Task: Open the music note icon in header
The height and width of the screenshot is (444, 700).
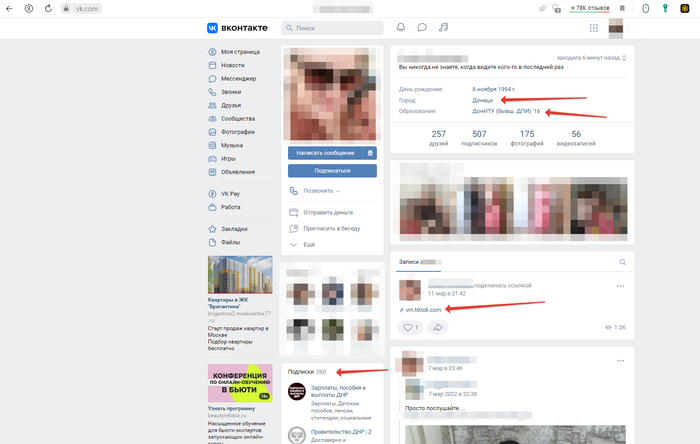Action: (443, 28)
